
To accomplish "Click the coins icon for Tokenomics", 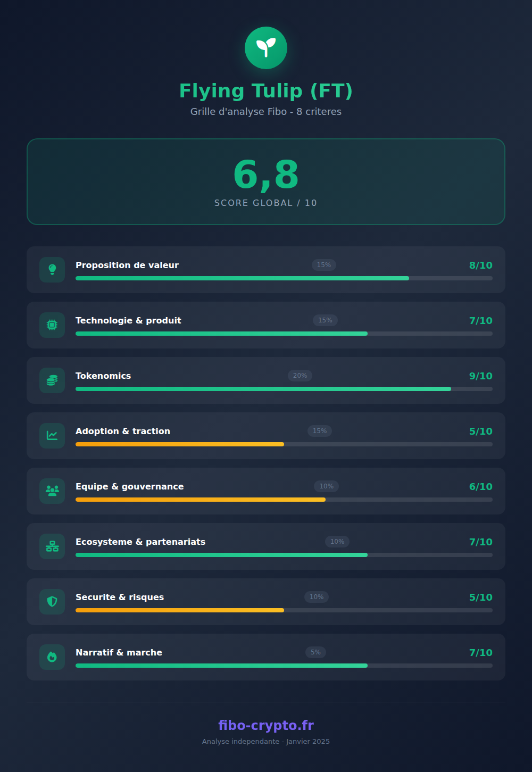I will click(52, 380).
